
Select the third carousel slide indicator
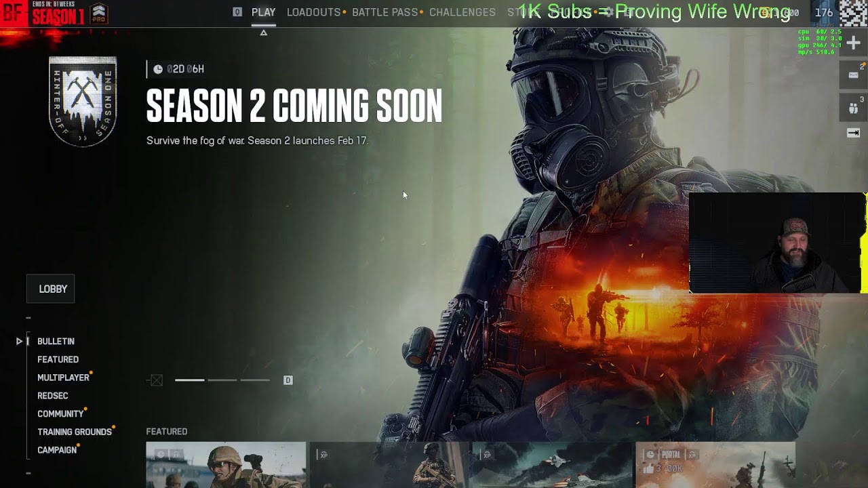coord(255,380)
